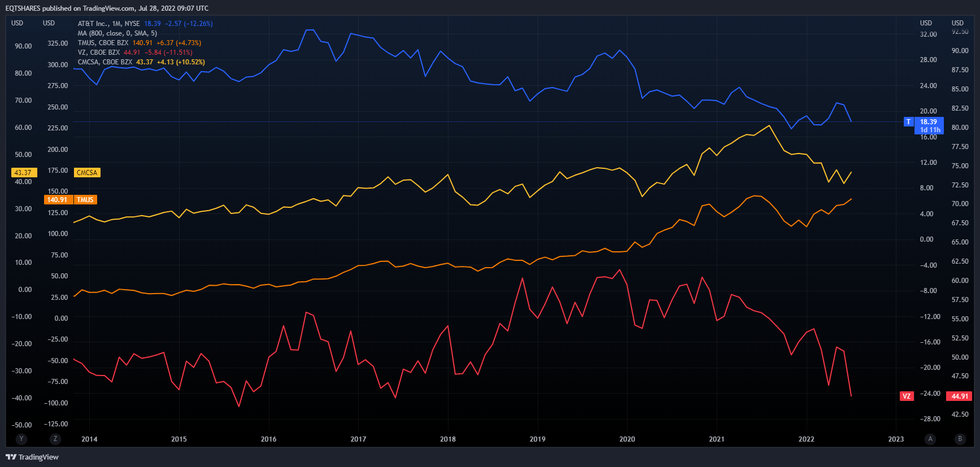Click the CMCSA, CBOE BZX legend entry
980x467 pixels.
(x=105, y=62)
